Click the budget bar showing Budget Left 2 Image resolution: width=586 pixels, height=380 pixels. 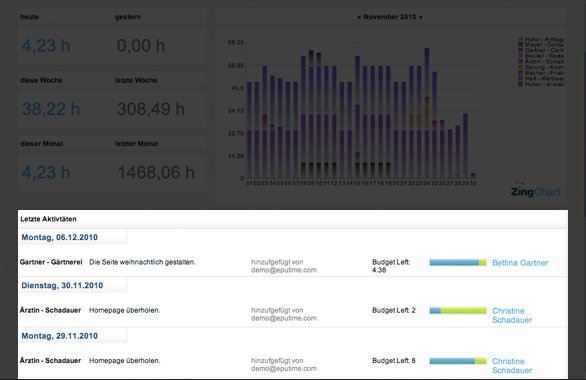458,311
